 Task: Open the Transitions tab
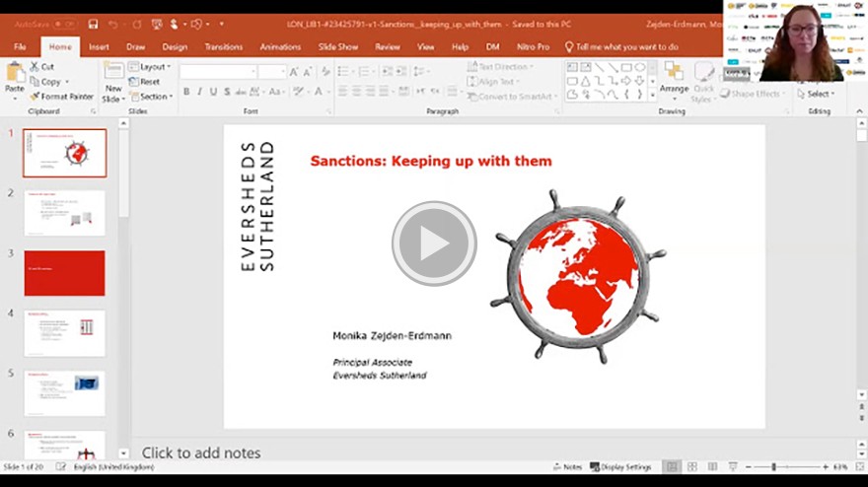click(224, 47)
